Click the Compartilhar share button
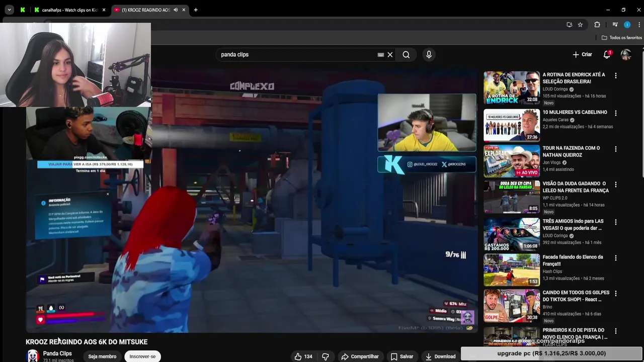Viewport: 644px width, 362px height. coord(360,356)
